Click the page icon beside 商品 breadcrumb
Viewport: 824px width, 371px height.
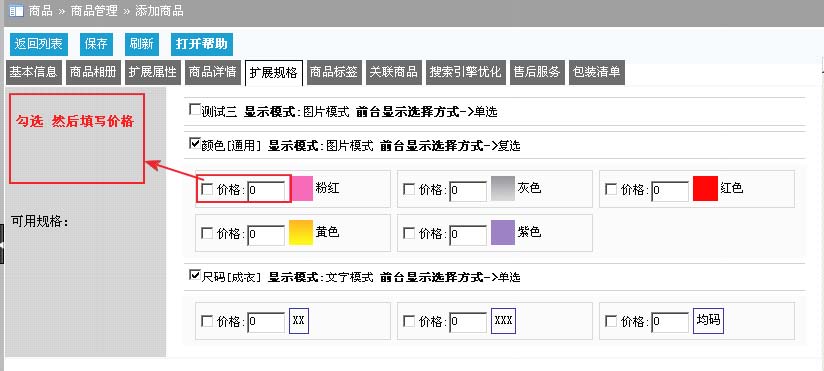tap(16, 11)
